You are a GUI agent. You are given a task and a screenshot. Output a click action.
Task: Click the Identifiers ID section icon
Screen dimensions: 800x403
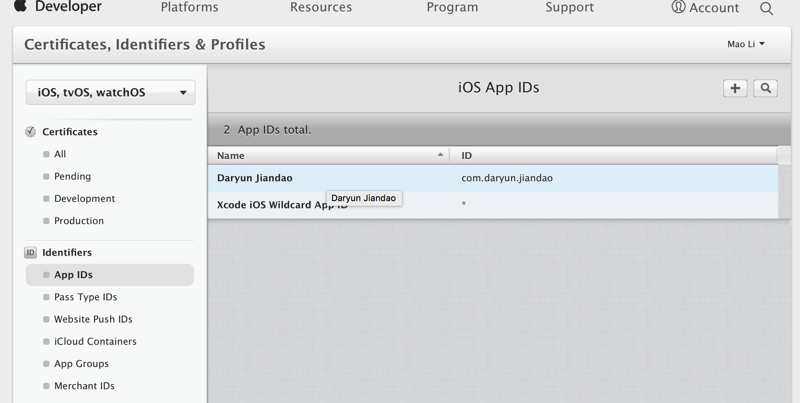click(x=31, y=253)
